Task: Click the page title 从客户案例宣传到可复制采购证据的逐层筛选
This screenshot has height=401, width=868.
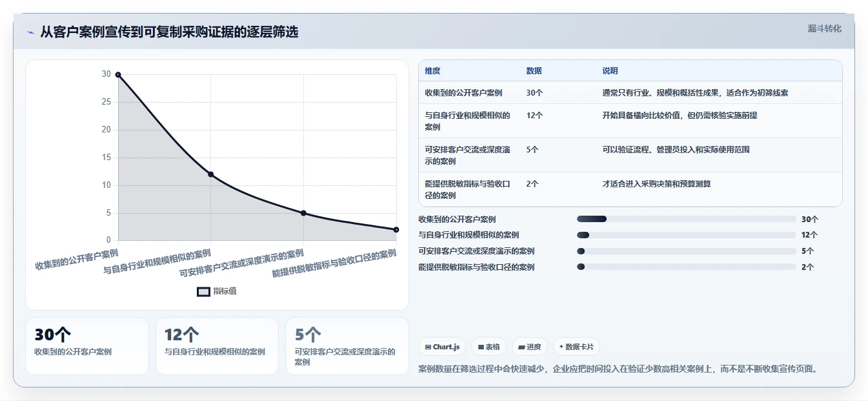Action: point(169,32)
